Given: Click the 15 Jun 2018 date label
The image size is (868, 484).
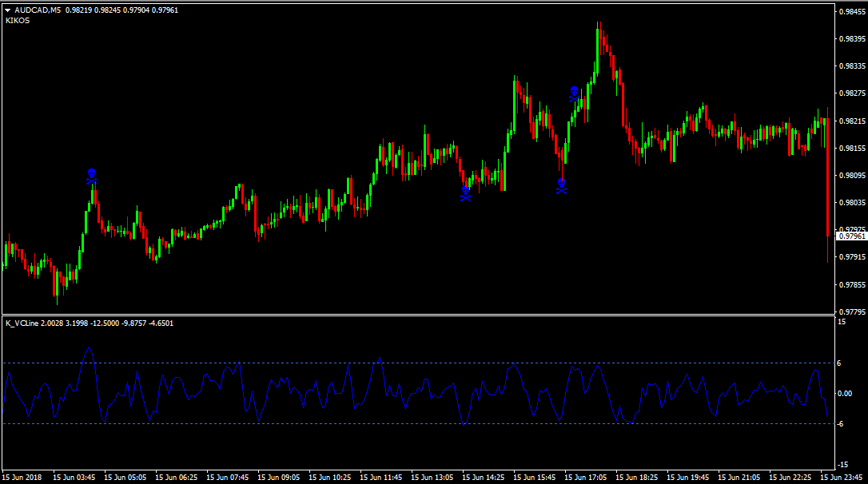Looking at the screenshot, I should point(22,478).
